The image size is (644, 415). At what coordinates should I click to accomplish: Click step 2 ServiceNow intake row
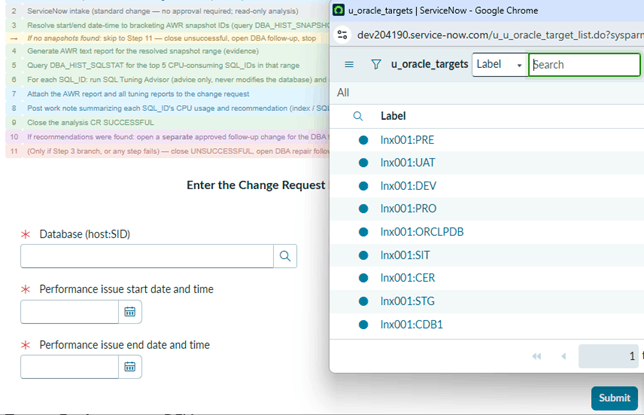tap(168, 12)
